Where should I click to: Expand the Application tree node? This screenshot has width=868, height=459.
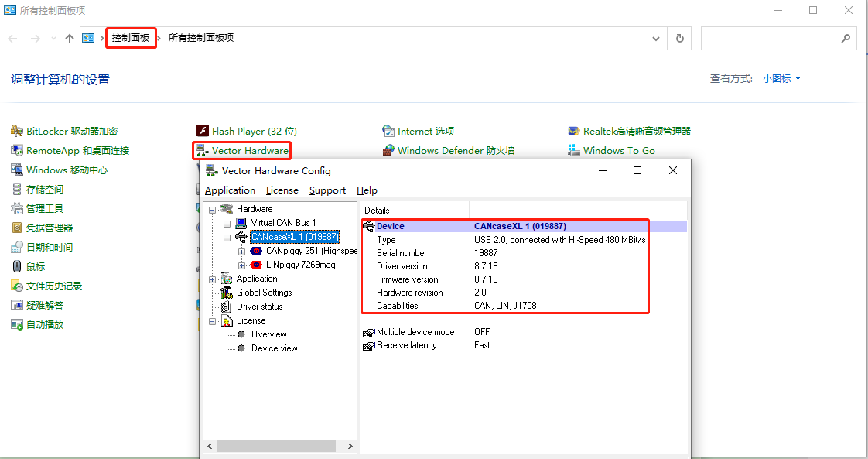pos(212,279)
